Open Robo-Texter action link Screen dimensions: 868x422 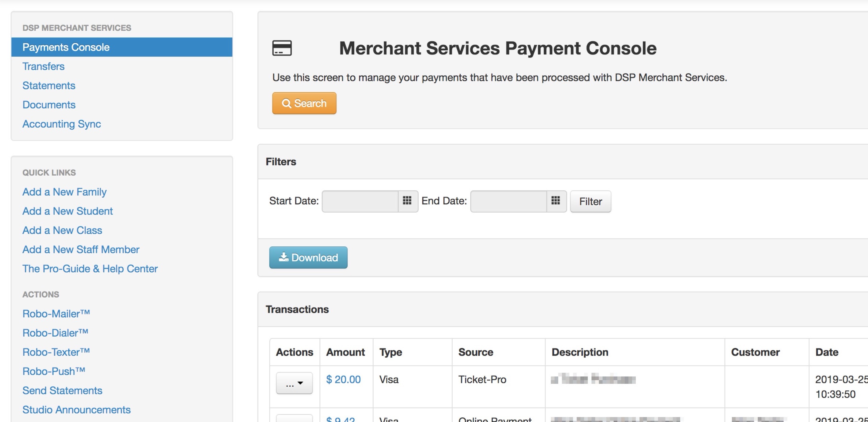56,352
